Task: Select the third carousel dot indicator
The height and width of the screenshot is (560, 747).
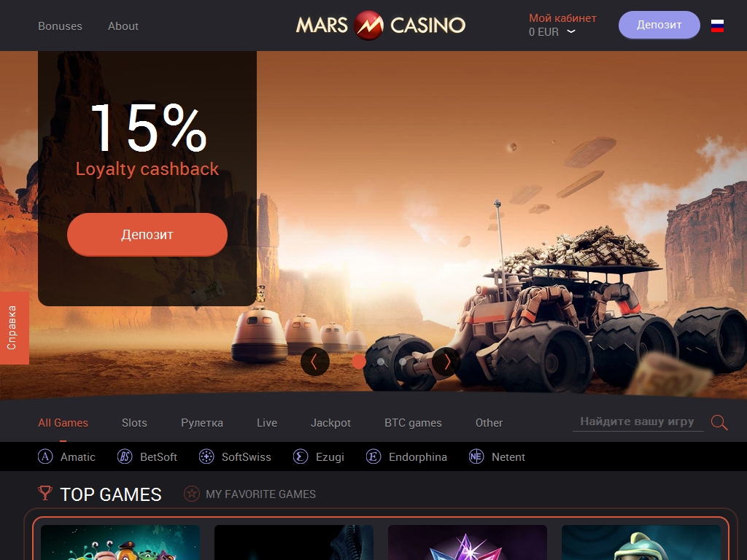Action: tap(403, 362)
